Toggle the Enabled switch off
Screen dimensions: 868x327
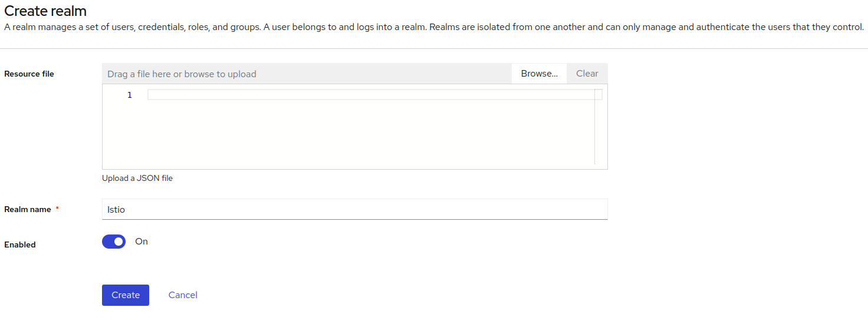click(x=114, y=242)
